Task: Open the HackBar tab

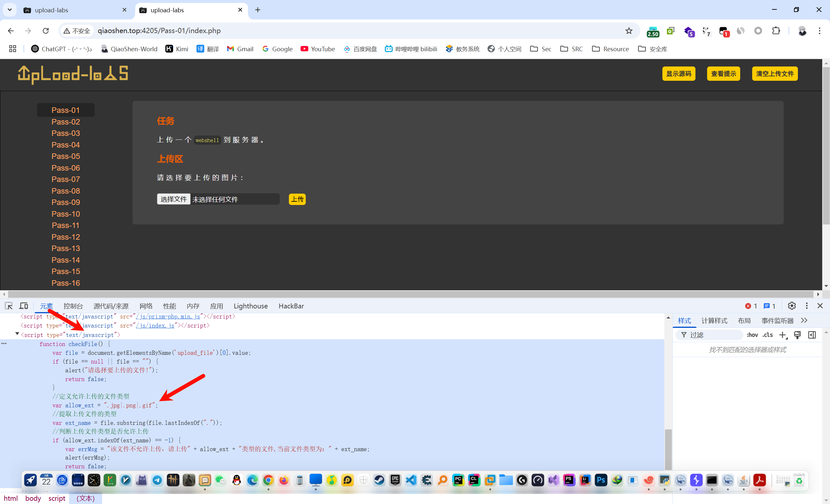Action: pyautogui.click(x=291, y=306)
